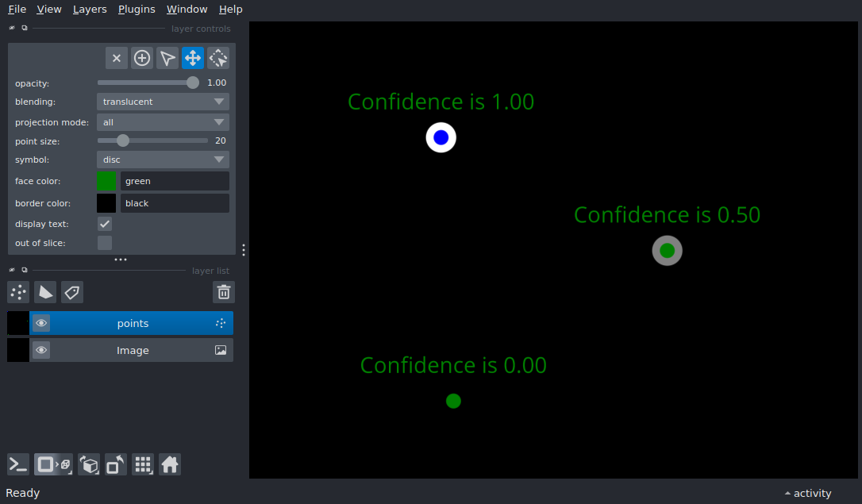Switch to pan/zoom mode

[x=193, y=58]
